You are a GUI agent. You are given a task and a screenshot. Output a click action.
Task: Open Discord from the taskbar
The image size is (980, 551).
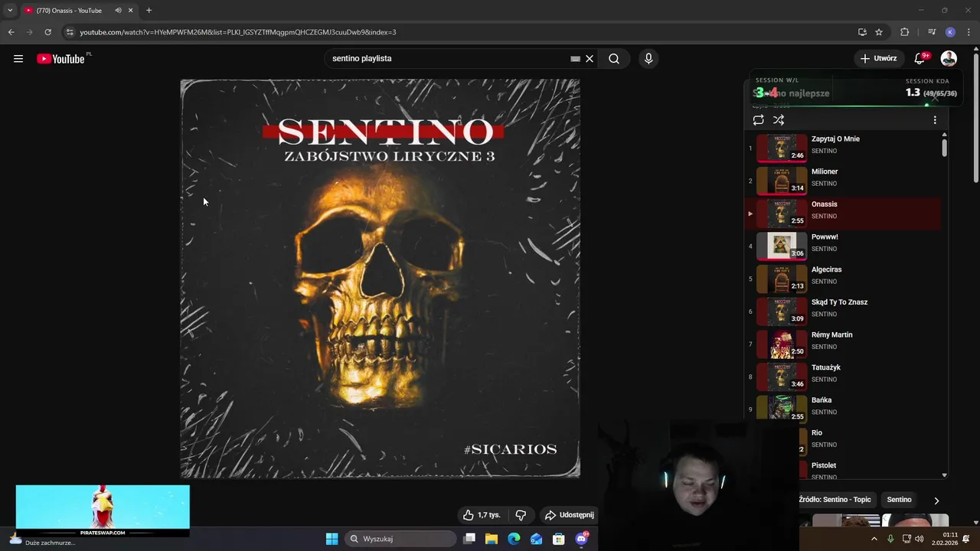[x=581, y=539]
